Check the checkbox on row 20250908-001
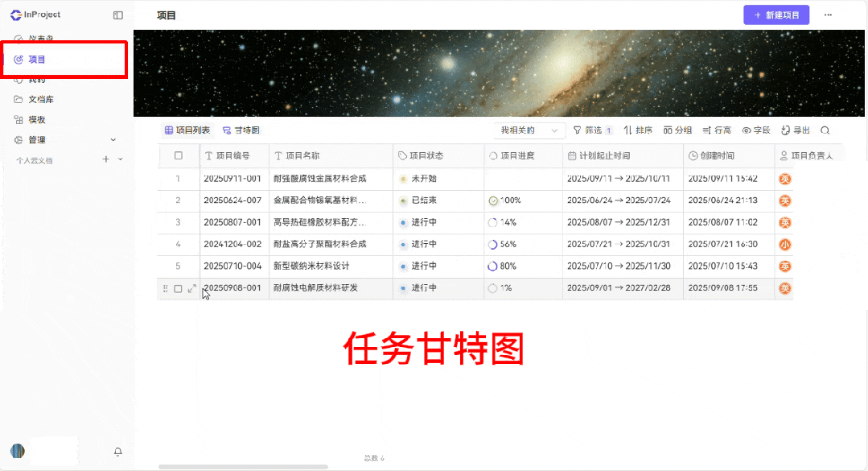The height and width of the screenshot is (471, 868). point(179,287)
